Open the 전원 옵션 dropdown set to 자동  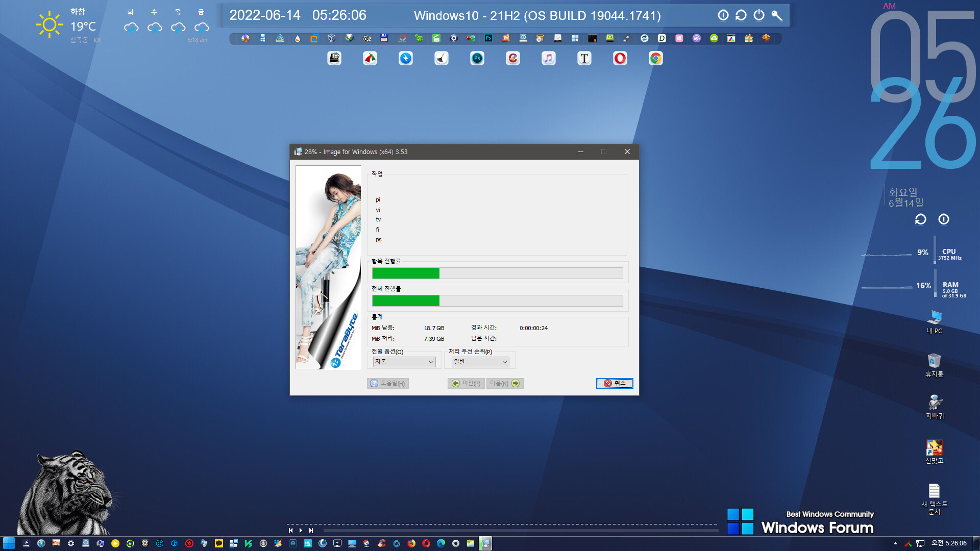coord(404,362)
